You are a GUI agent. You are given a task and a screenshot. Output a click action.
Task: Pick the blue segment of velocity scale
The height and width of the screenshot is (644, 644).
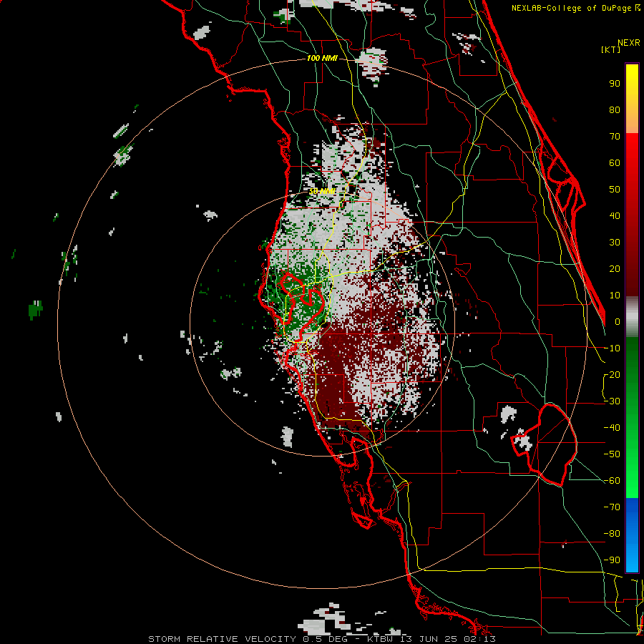point(632,535)
